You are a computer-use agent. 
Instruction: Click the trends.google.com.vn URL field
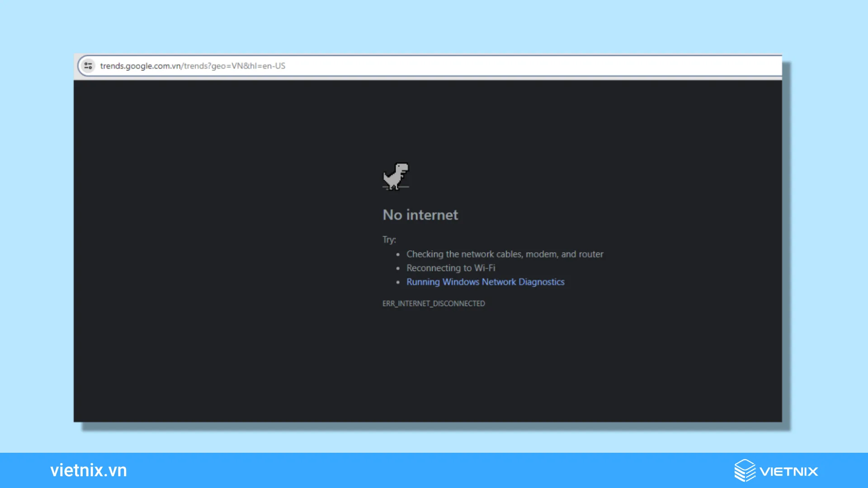[429, 66]
